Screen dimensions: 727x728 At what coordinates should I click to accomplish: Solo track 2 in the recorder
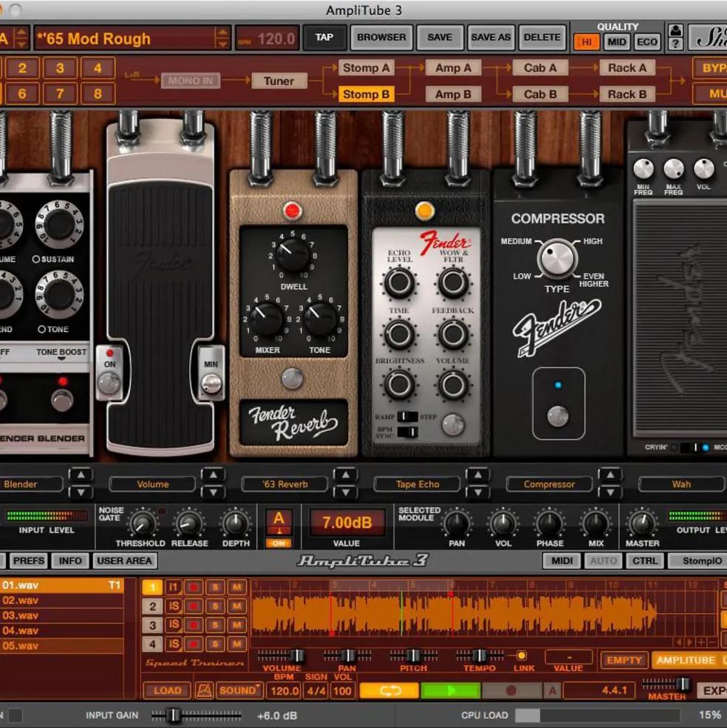[x=215, y=606]
